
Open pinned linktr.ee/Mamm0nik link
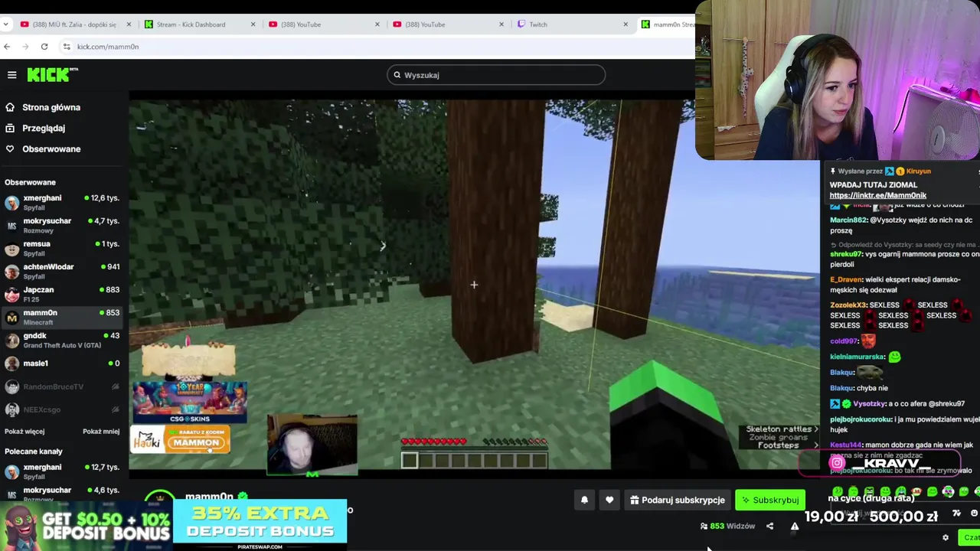[x=877, y=195]
